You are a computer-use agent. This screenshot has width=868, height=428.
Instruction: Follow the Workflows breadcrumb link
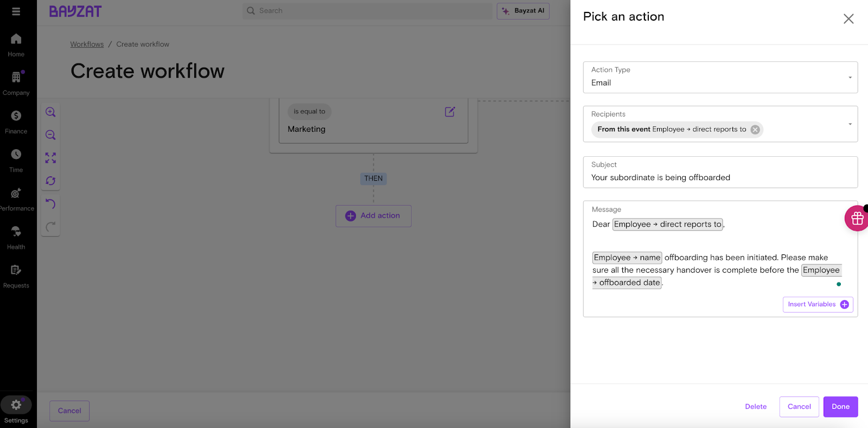click(87, 44)
